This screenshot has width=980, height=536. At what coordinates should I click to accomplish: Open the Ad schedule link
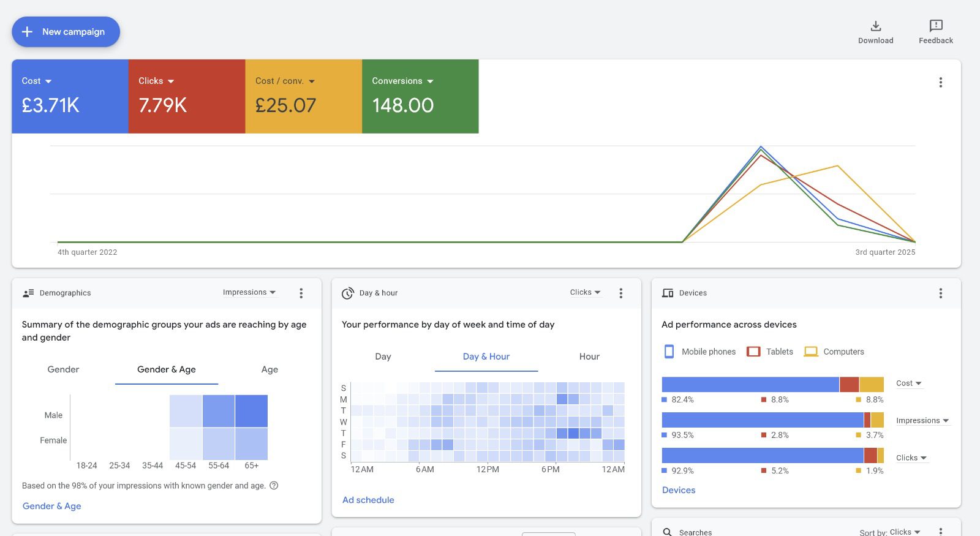pyautogui.click(x=368, y=500)
